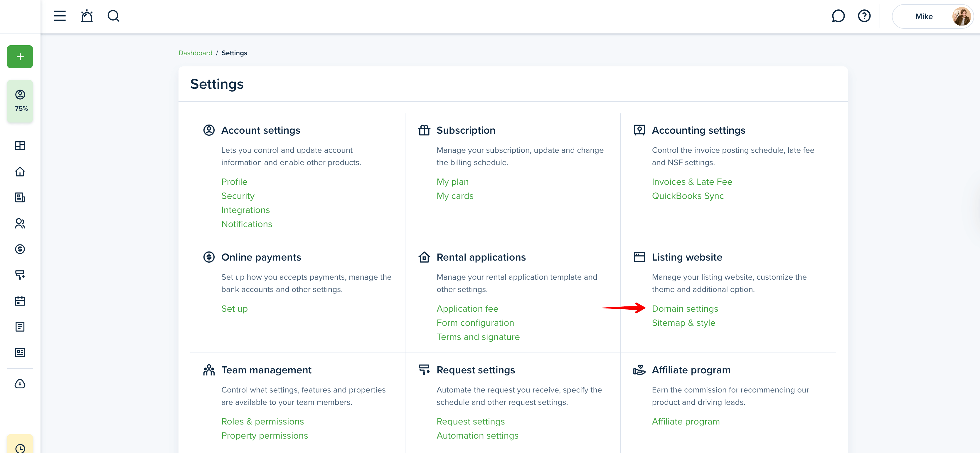
Task: Open the Form configuration link
Action: (x=475, y=323)
